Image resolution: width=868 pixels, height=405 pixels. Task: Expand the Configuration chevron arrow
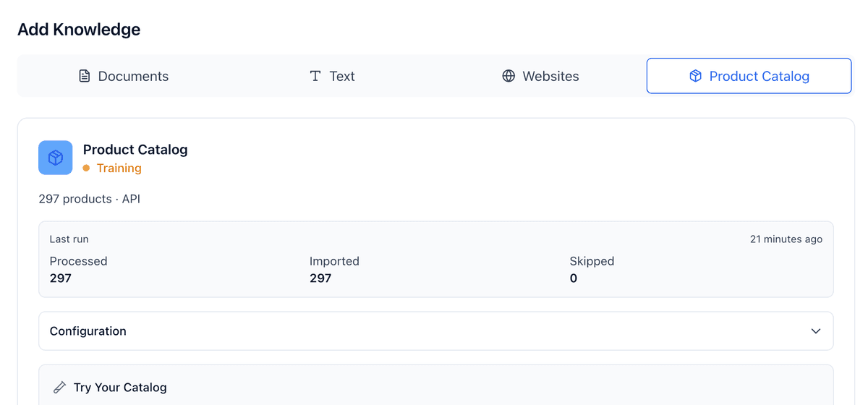(x=815, y=331)
